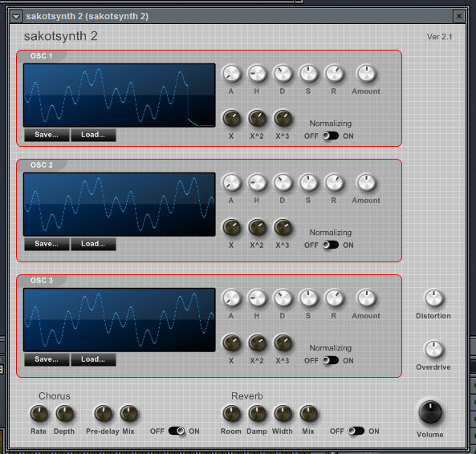Viewport: 476px width, 454px height.
Task: Click inside the OSC 1 waveform display
Action: point(120,95)
